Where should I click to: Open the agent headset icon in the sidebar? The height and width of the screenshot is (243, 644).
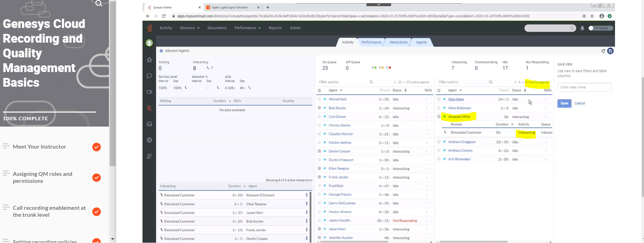coord(149,156)
